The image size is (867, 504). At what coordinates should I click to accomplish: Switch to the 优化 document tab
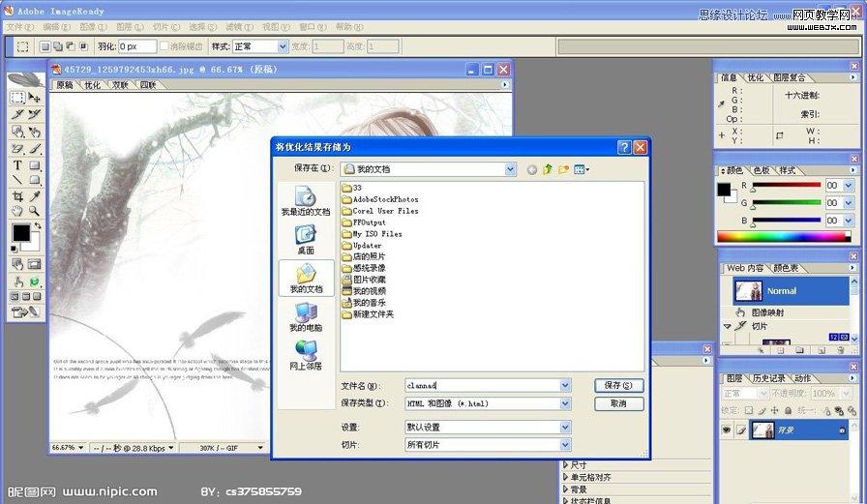point(92,85)
